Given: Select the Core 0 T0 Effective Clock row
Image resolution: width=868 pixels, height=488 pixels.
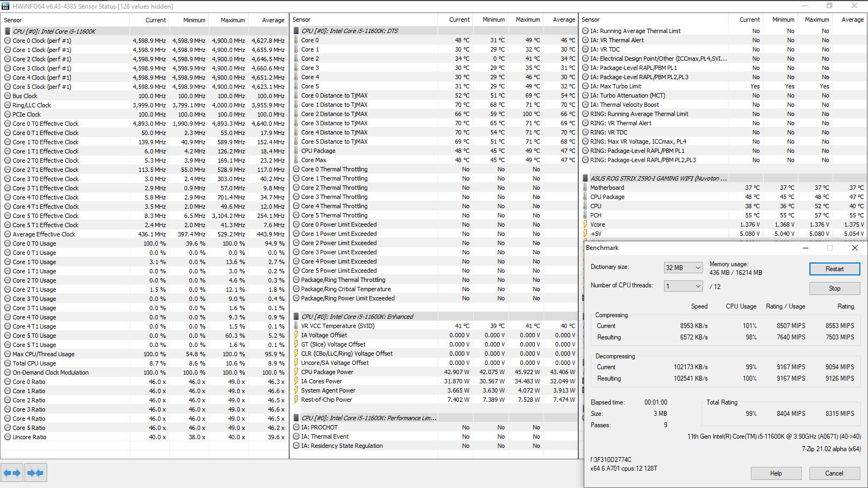Looking at the screenshot, I should point(144,124).
